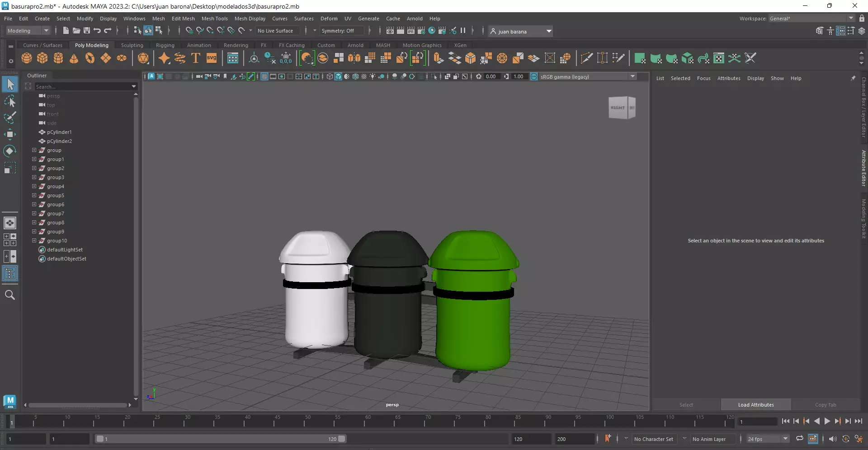
Task: Switch to the Rigging shelf tab
Action: tap(165, 45)
